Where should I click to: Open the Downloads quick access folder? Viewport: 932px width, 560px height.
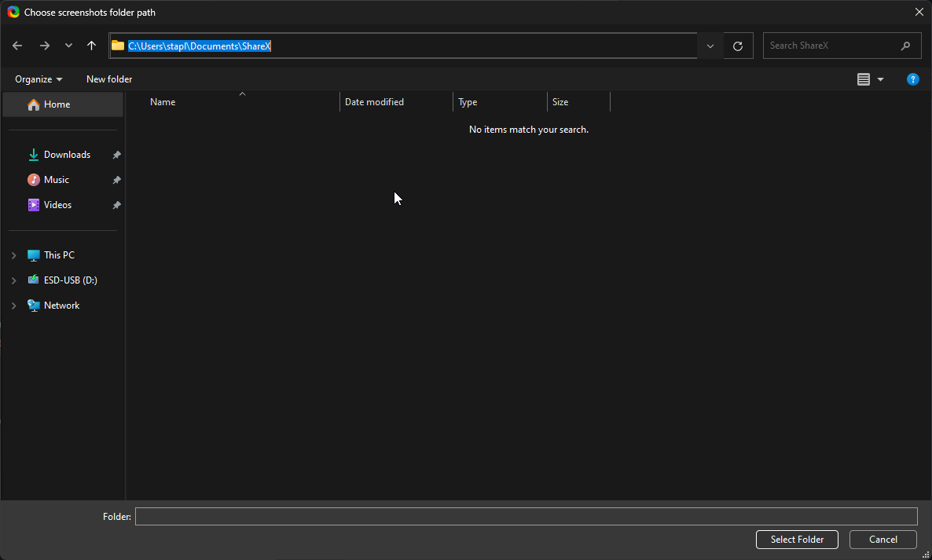click(x=68, y=154)
